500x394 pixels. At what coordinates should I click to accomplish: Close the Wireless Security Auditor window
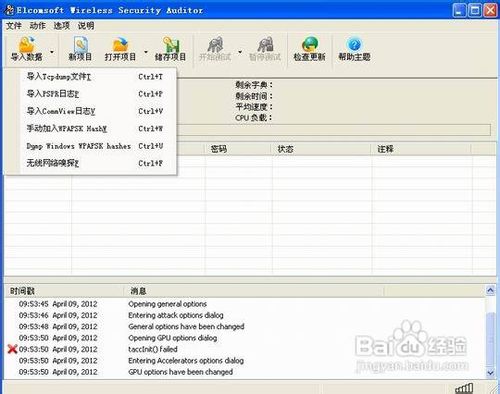point(490,10)
